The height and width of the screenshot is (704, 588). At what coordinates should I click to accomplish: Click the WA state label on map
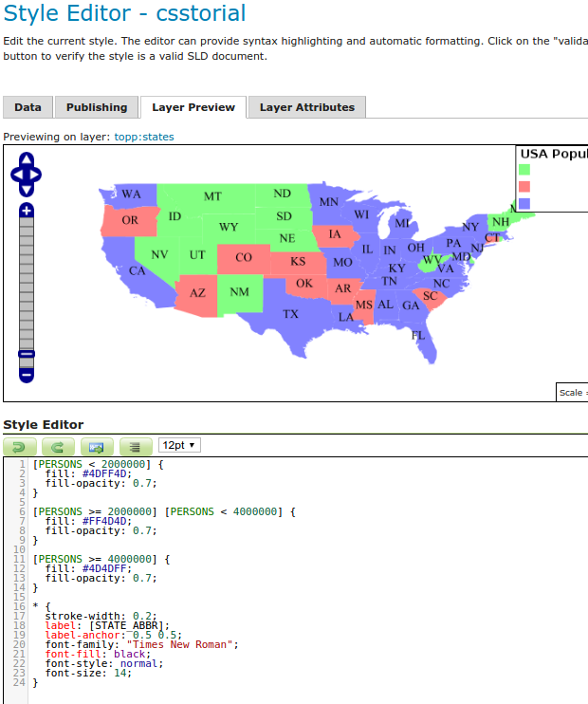[131, 194]
